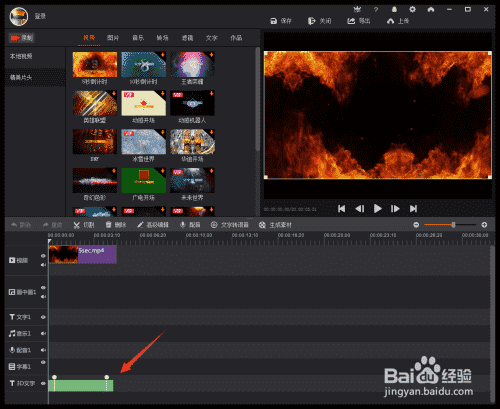Switch to the Pictures tab
Viewport: 500px width, 409px height.
113,38
